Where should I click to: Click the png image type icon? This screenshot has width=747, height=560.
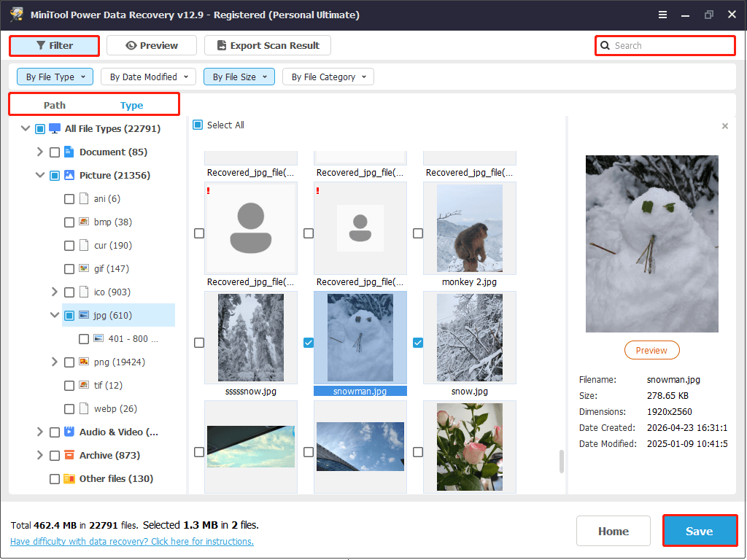84,362
